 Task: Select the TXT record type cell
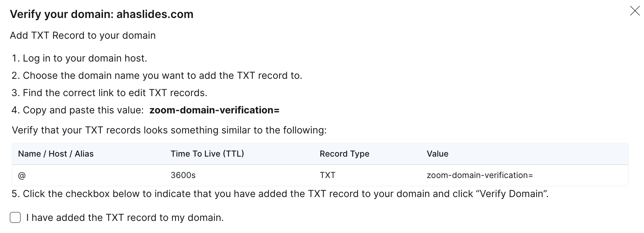click(x=327, y=175)
